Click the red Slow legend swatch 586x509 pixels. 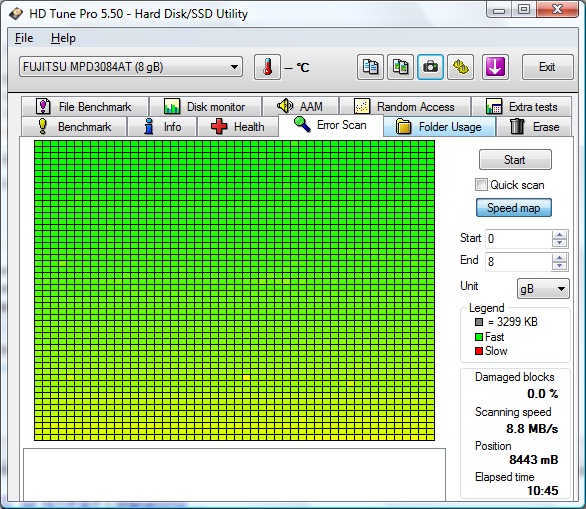coord(479,351)
